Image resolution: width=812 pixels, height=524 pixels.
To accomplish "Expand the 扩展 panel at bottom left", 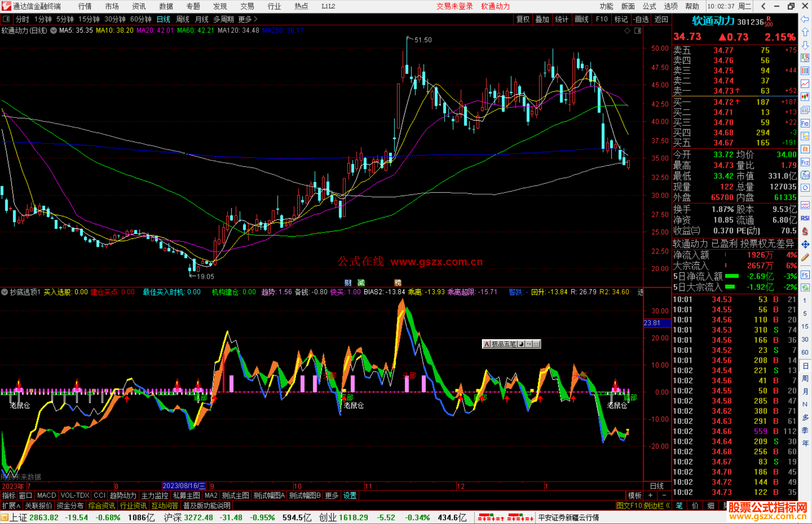I will pyautogui.click(x=11, y=506).
